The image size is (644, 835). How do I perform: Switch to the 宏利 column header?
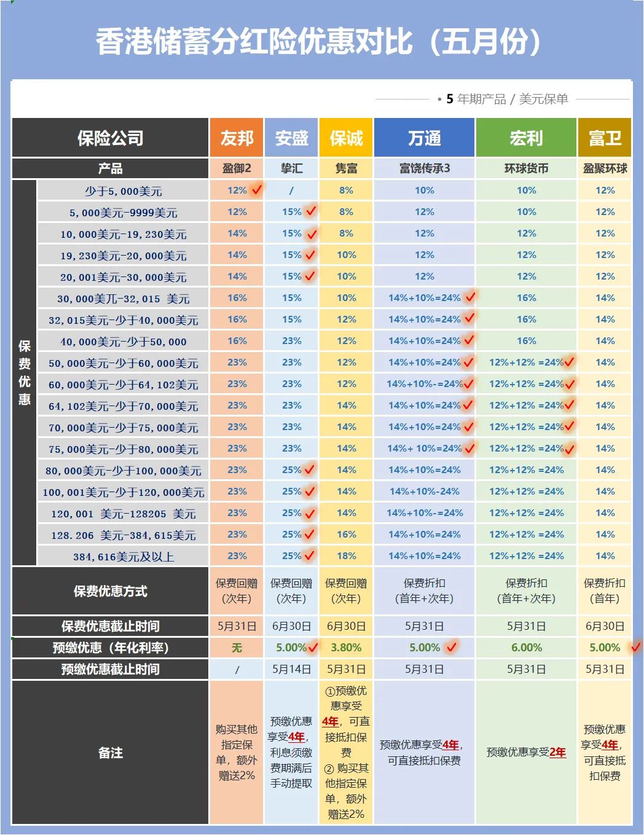[x=527, y=138]
